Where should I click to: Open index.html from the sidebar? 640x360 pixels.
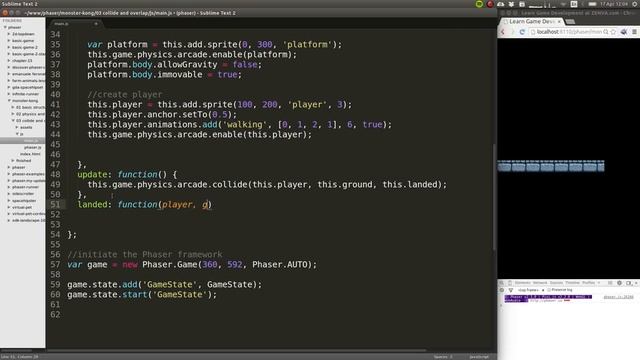[x=30, y=154]
